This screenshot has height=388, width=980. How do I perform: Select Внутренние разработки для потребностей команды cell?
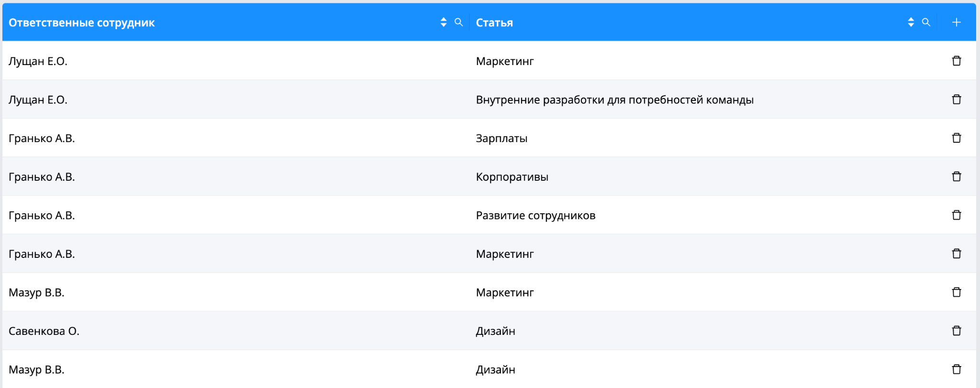[702, 100]
